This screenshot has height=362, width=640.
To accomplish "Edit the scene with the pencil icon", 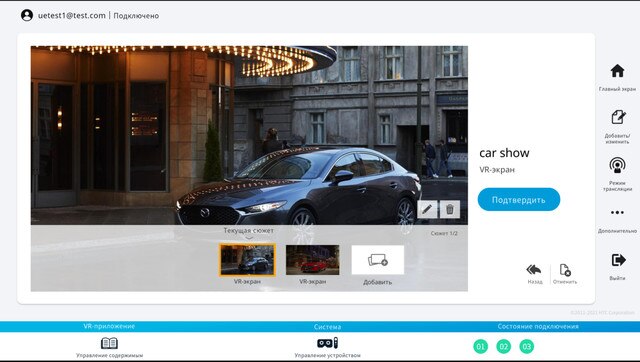I will (427, 209).
